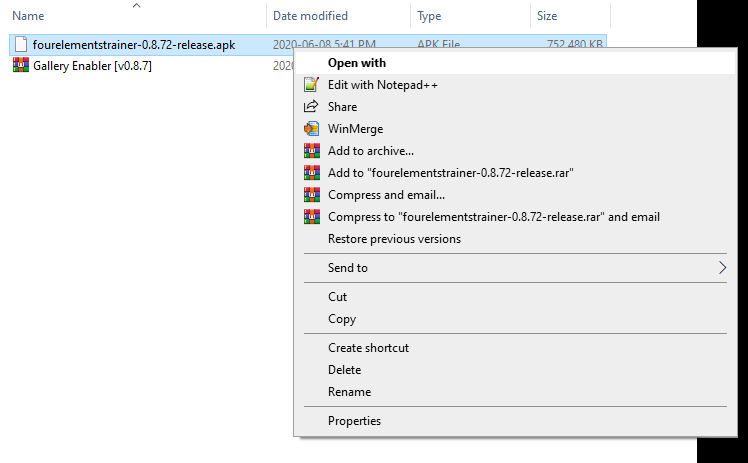Choose Open with from context menu
The image size is (748, 463).
click(357, 63)
